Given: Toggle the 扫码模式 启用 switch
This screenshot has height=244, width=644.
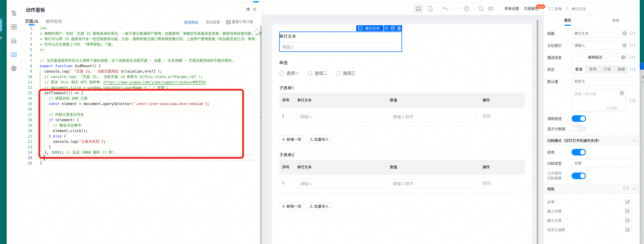Looking at the screenshot, I should (579, 152).
